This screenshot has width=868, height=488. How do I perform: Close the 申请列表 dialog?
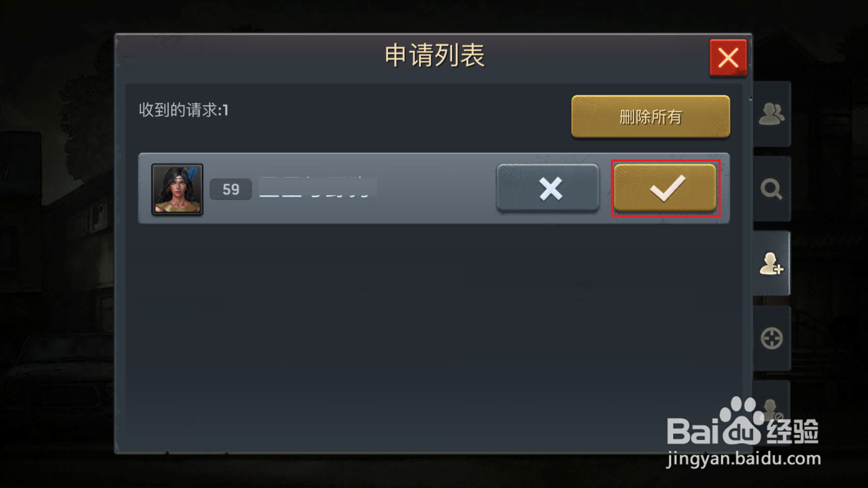point(728,58)
